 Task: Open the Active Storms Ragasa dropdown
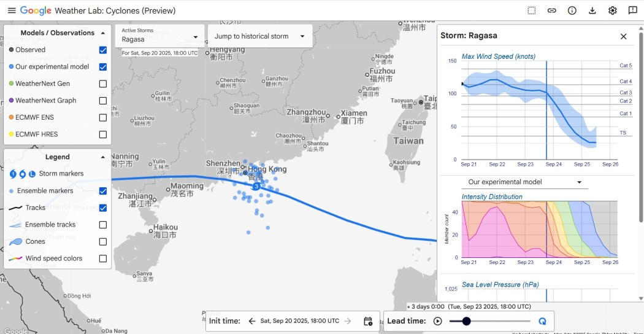pyautogui.click(x=159, y=36)
